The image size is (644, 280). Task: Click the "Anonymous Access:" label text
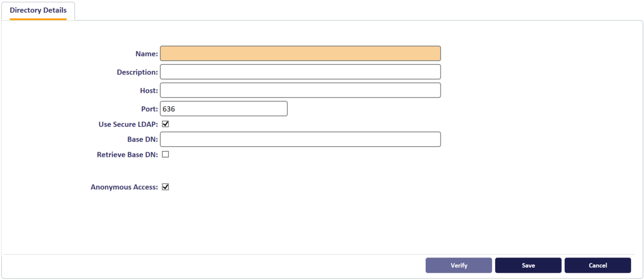coord(124,187)
